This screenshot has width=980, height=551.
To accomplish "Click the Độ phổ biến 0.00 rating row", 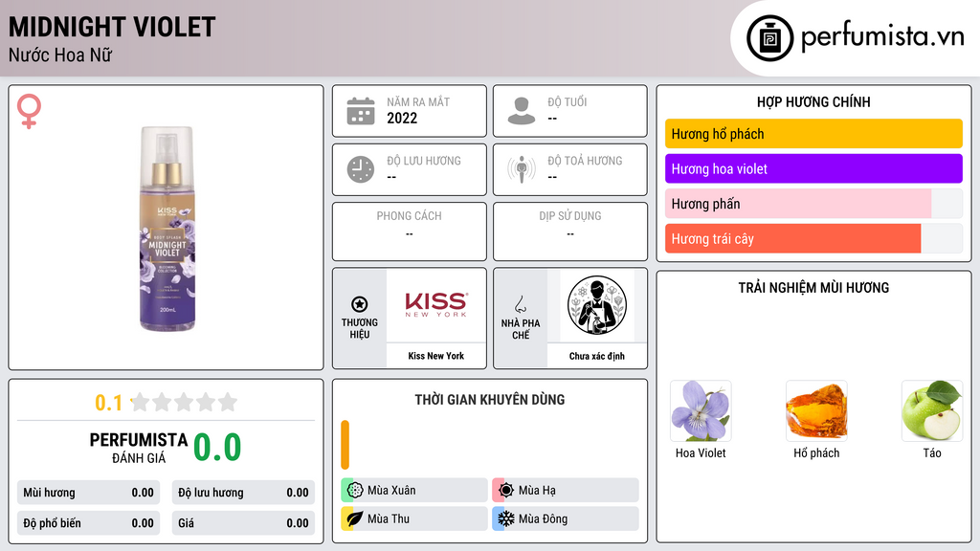I will (x=88, y=523).
